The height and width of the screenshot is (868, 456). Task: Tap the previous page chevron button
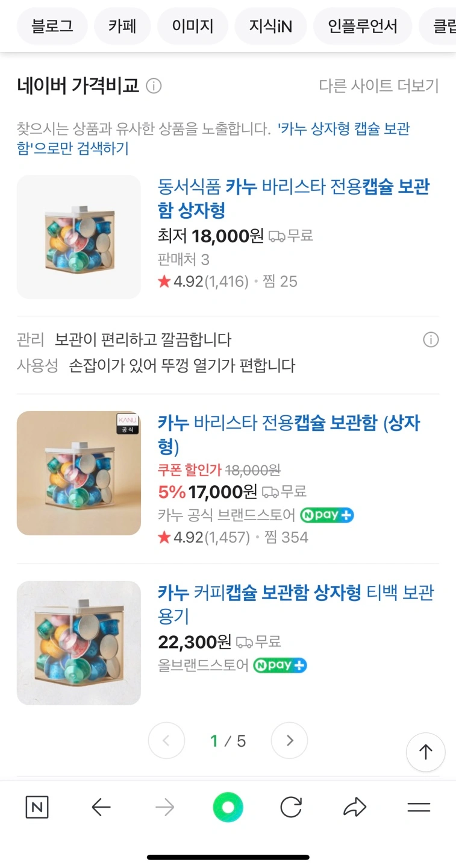(x=166, y=740)
